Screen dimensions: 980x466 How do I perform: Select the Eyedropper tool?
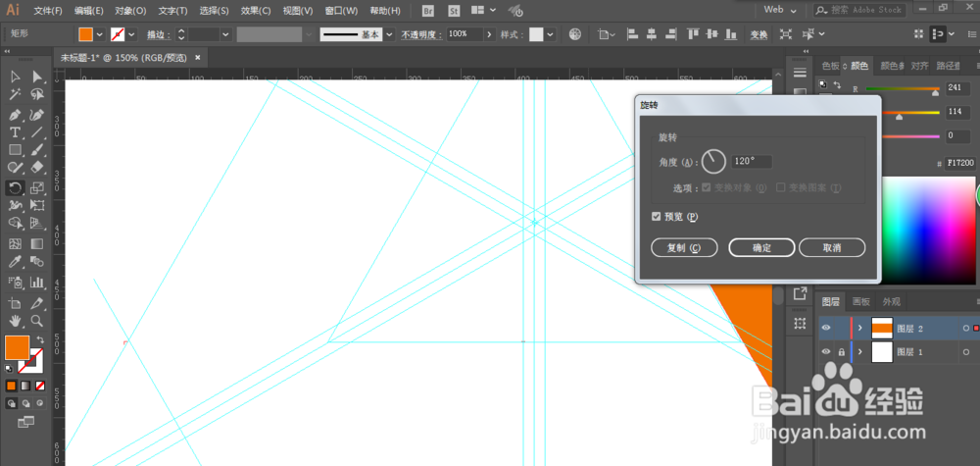[x=15, y=262]
